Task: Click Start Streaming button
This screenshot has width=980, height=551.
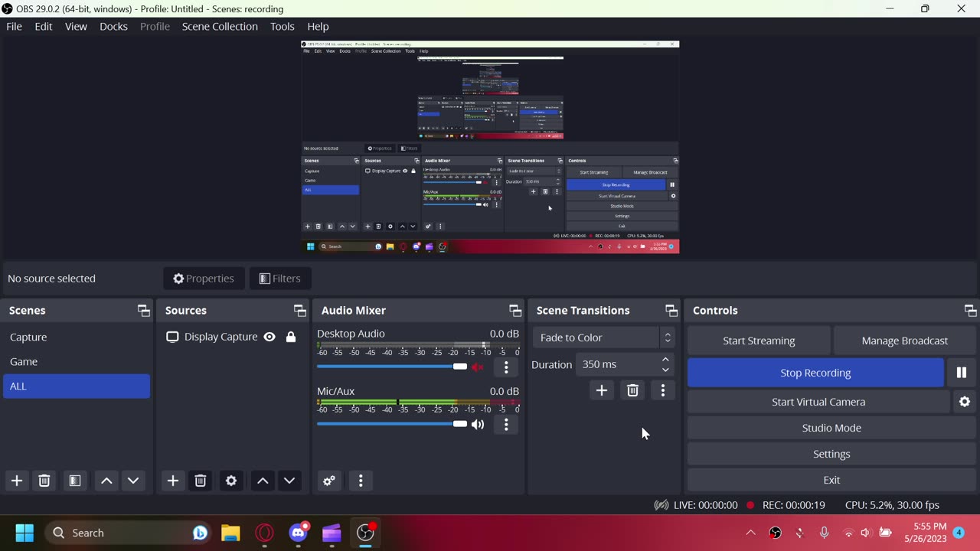Action: point(759,341)
